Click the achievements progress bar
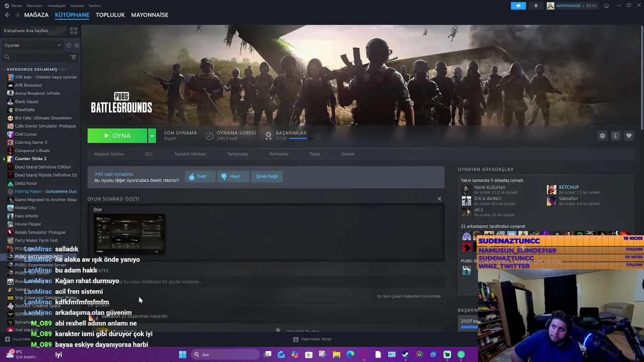Image resolution: width=644 pixels, height=362 pixels. point(301,138)
